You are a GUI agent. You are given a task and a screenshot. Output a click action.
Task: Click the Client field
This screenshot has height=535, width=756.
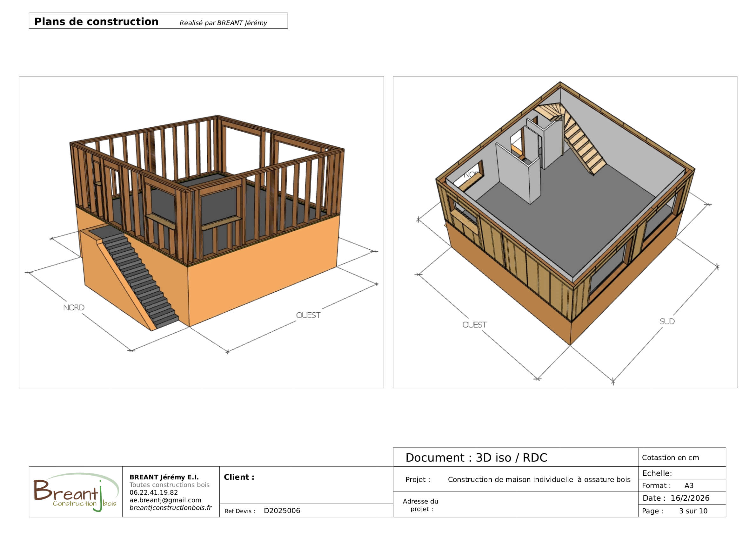tap(306, 485)
